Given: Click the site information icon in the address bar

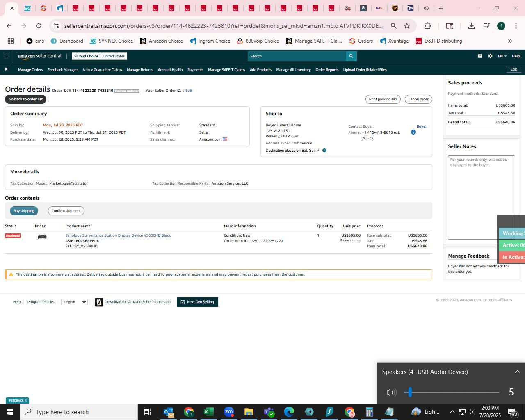Looking at the screenshot, I should point(56,26).
